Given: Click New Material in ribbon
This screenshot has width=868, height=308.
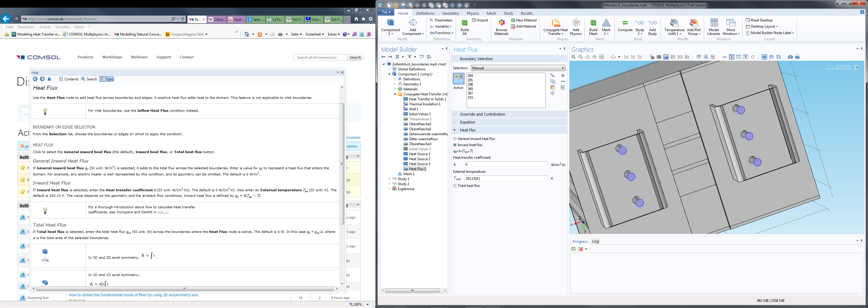Looking at the screenshot, I should click(524, 20).
